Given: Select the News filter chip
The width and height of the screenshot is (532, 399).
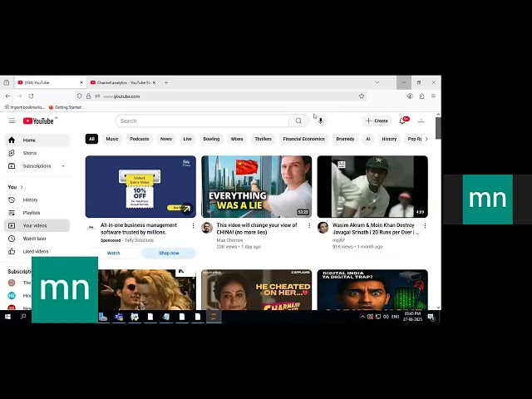Looking at the screenshot, I should 166,139.
